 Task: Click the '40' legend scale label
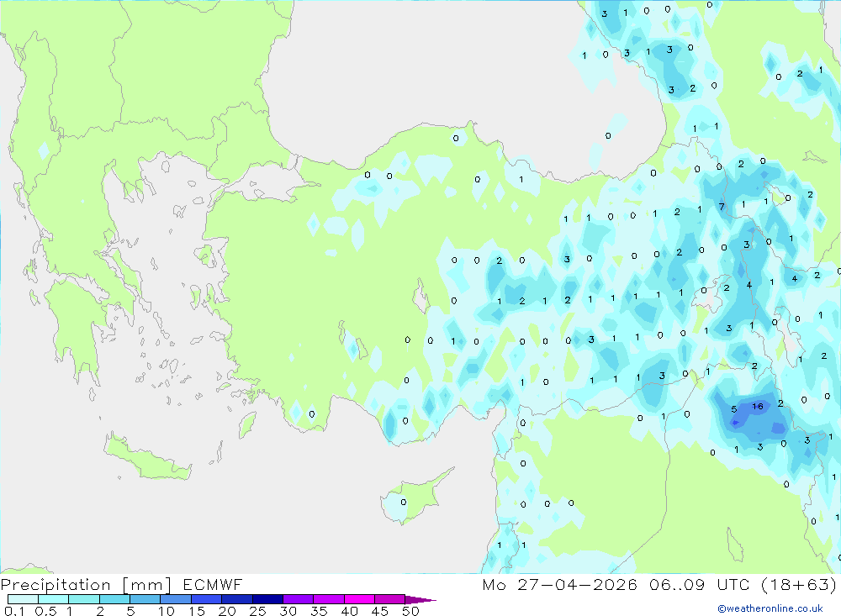350,611
